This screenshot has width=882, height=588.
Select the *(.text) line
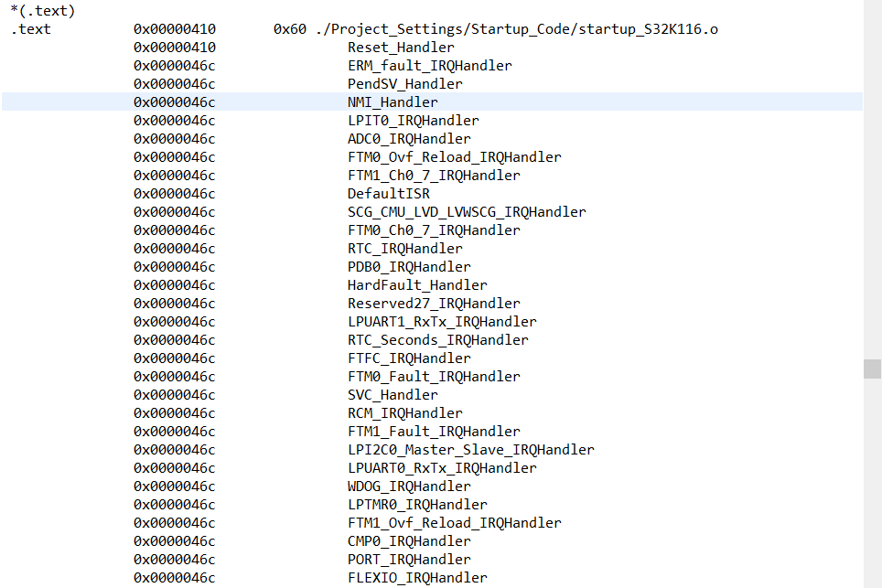coord(43,11)
